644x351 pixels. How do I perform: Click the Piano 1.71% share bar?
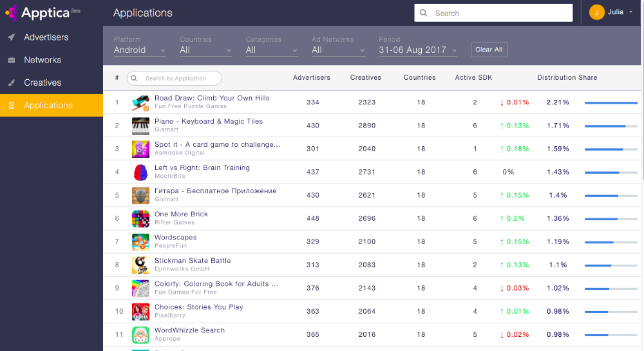[611, 126]
